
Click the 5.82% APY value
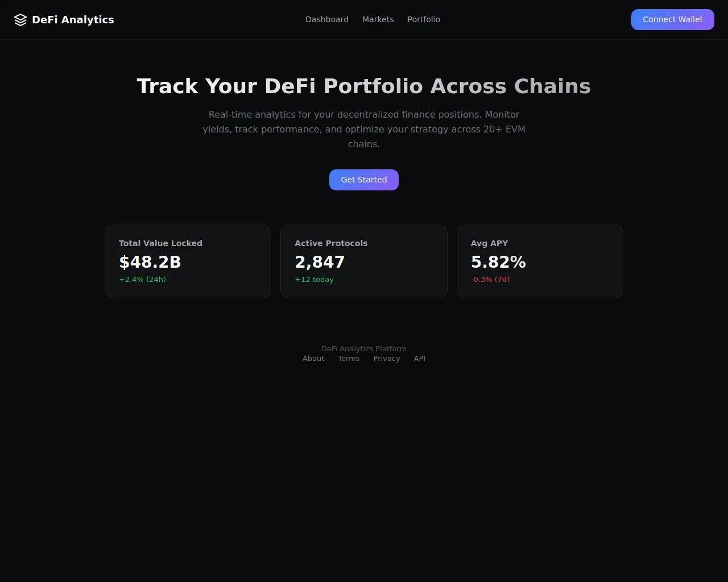[x=499, y=262]
